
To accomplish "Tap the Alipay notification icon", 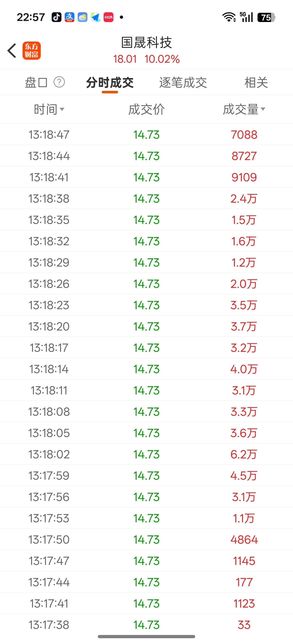I will (x=69, y=17).
